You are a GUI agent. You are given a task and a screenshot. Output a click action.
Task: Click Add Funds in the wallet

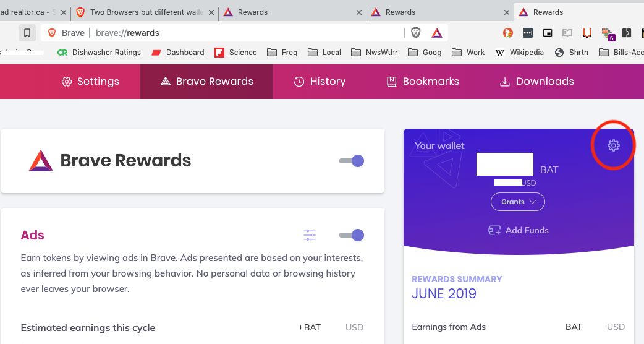(519, 230)
